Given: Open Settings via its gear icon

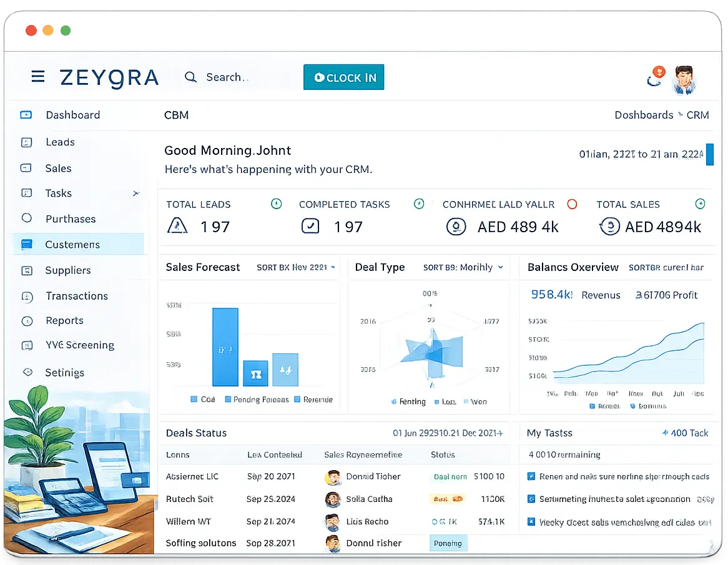Looking at the screenshot, I should pos(26,373).
